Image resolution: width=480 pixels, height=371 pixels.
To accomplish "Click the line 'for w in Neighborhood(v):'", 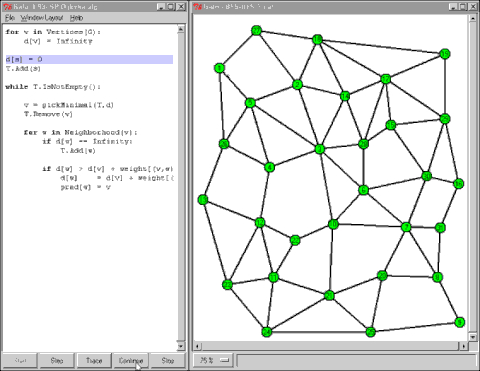I will [x=80, y=132].
